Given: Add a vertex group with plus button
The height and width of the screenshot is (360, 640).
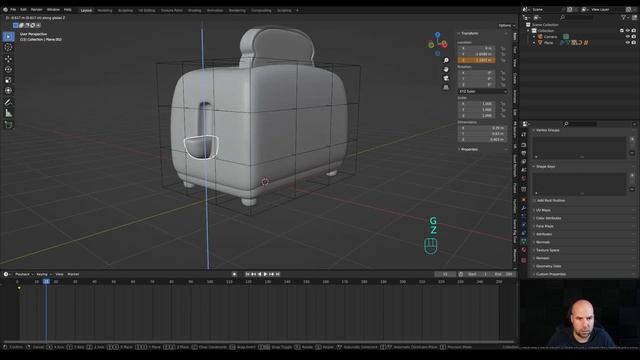Looking at the screenshot, I should [632, 139].
